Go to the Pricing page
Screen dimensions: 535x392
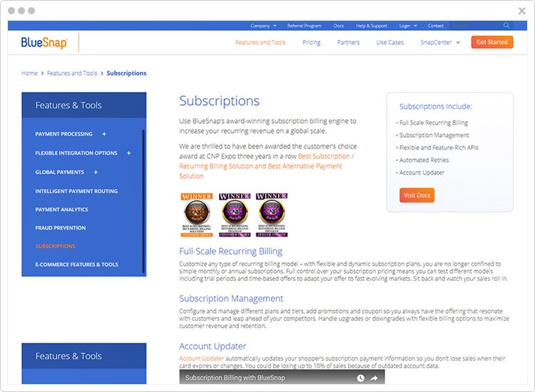[312, 42]
